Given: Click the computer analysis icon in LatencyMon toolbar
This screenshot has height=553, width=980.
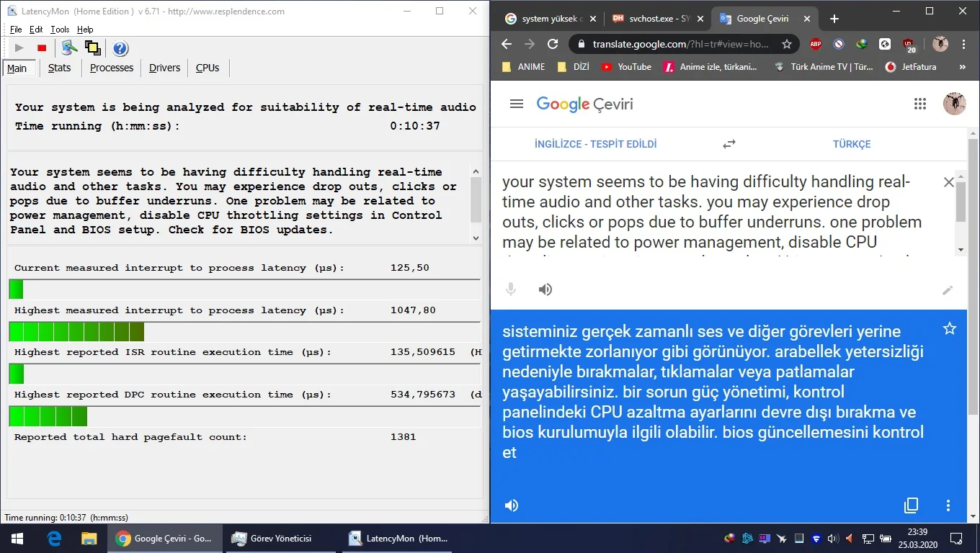Looking at the screenshot, I should click(x=69, y=48).
